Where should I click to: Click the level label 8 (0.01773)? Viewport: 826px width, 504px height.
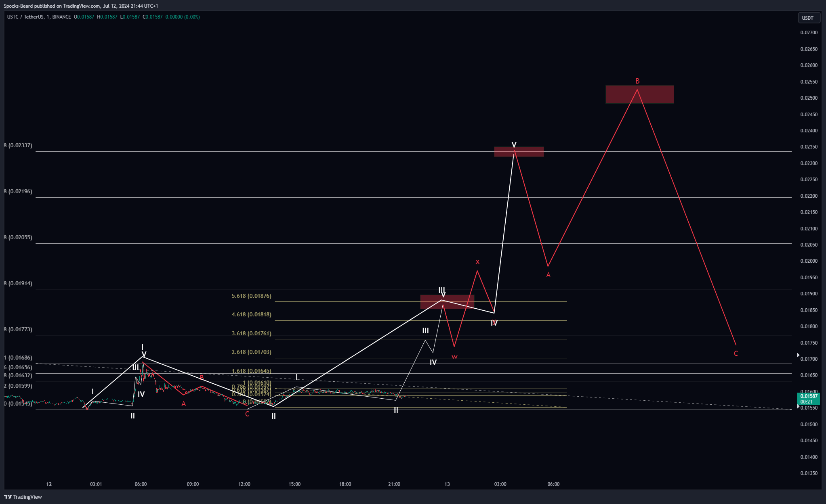coord(18,329)
